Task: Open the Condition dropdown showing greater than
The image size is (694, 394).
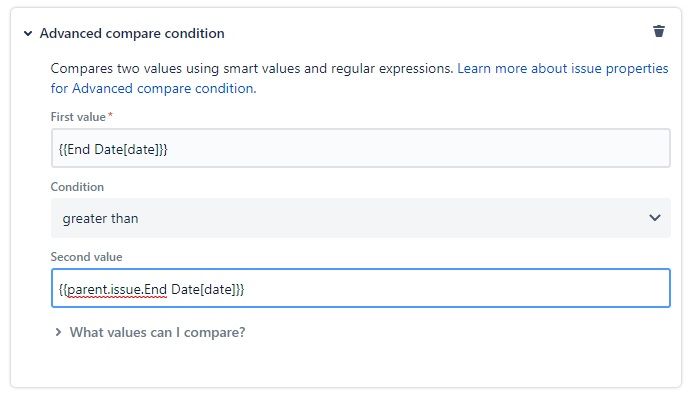Action: pos(361,218)
